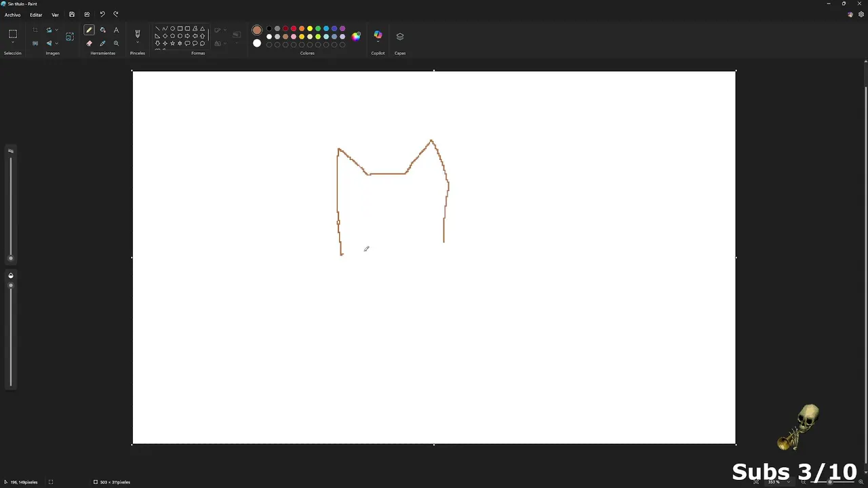Image resolution: width=868 pixels, height=488 pixels.
Task: Pick the red color swatch
Action: tap(294, 28)
